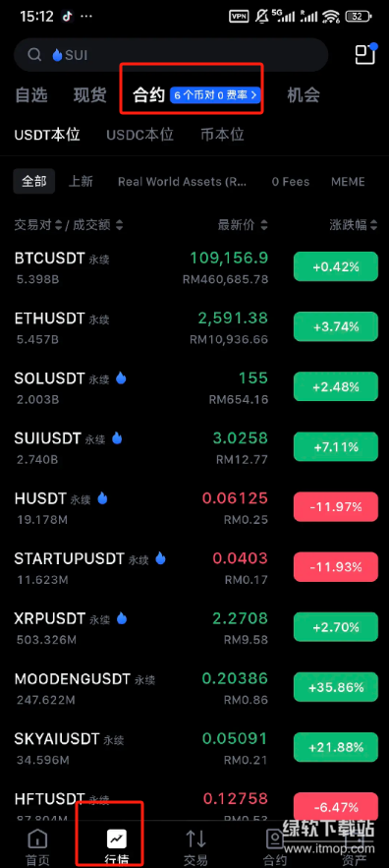Toggle the -11.97% HUSDT change badge
389x868 pixels.
point(336,506)
